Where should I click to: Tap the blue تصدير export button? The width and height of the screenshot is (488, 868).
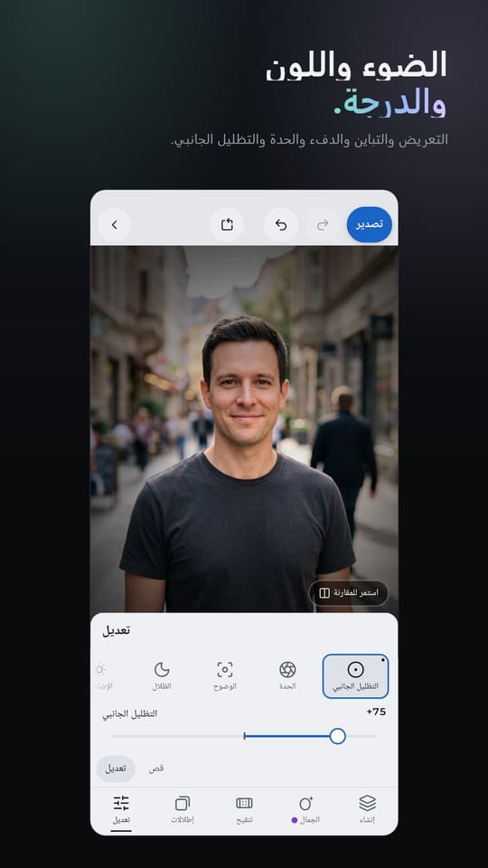pyautogui.click(x=369, y=225)
